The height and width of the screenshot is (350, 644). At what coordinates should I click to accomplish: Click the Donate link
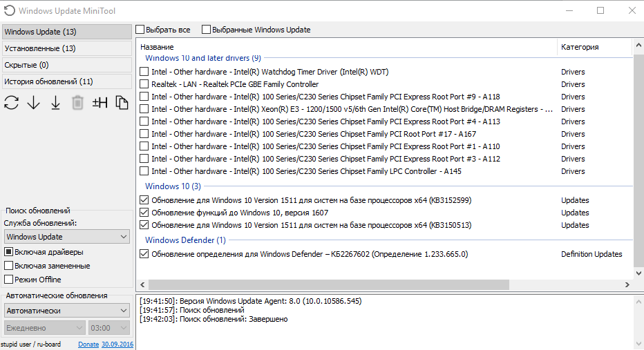click(x=88, y=344)
